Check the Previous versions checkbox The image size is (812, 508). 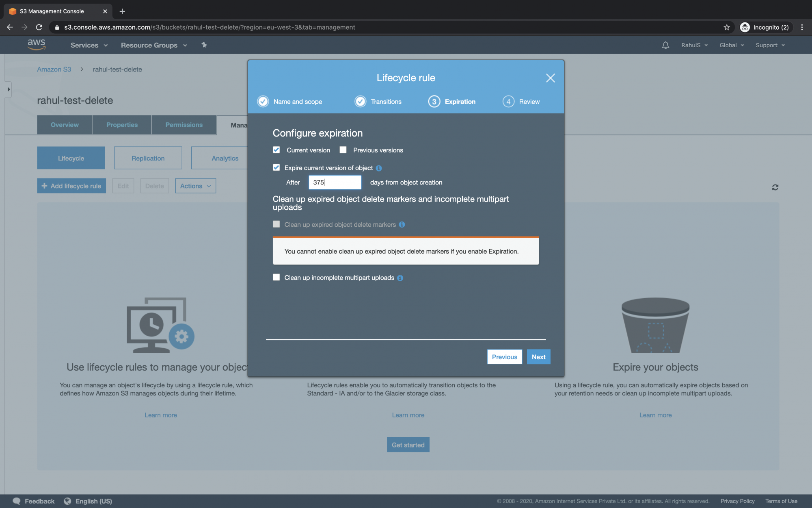343,150
